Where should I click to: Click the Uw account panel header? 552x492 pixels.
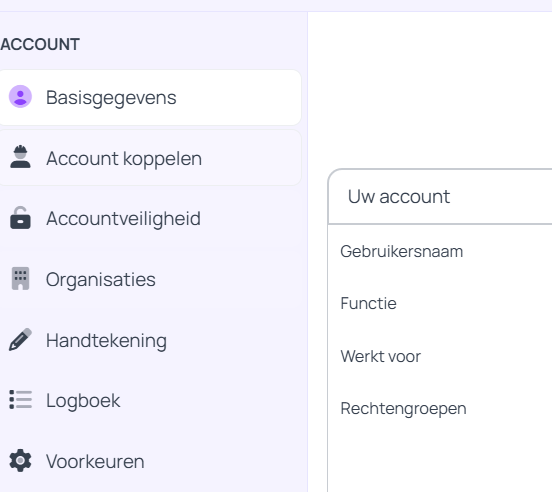click(x=440, y=196)
